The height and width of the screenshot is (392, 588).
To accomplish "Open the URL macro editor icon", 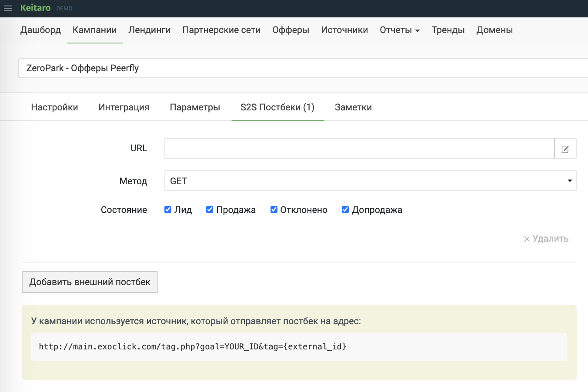I will [565, 149].
